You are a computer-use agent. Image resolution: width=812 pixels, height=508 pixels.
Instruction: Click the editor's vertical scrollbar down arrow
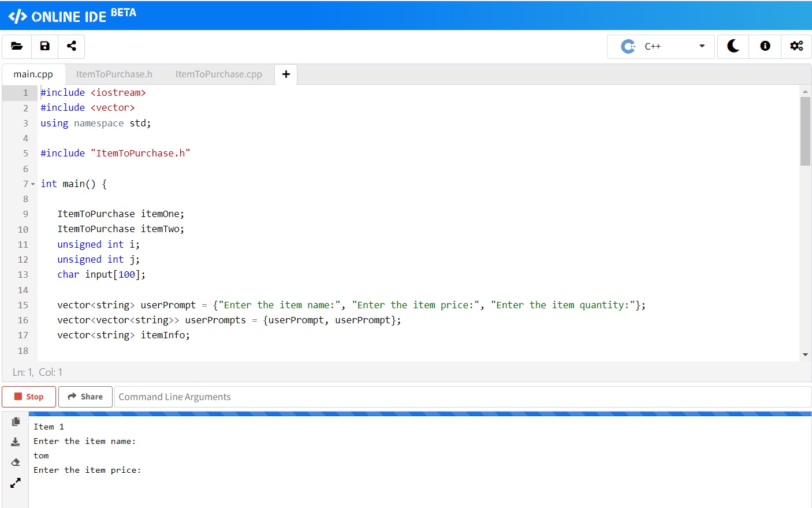coord(805,354)
